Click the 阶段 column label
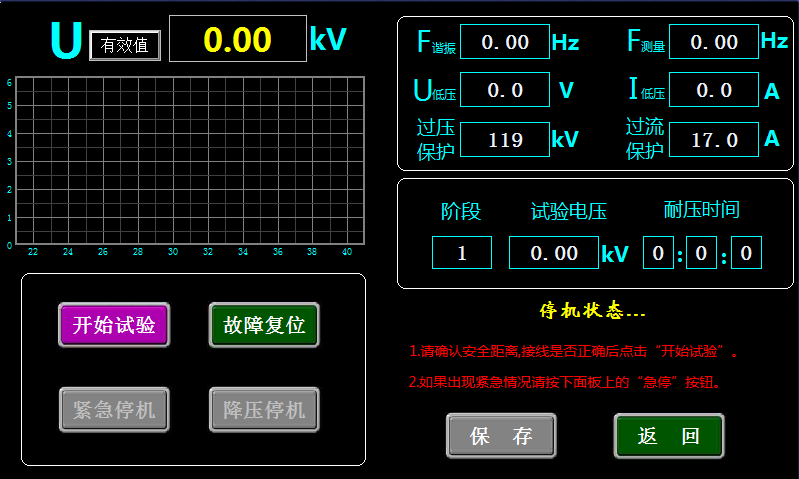This screenshot has width=799, height=479. pos(461,211)
